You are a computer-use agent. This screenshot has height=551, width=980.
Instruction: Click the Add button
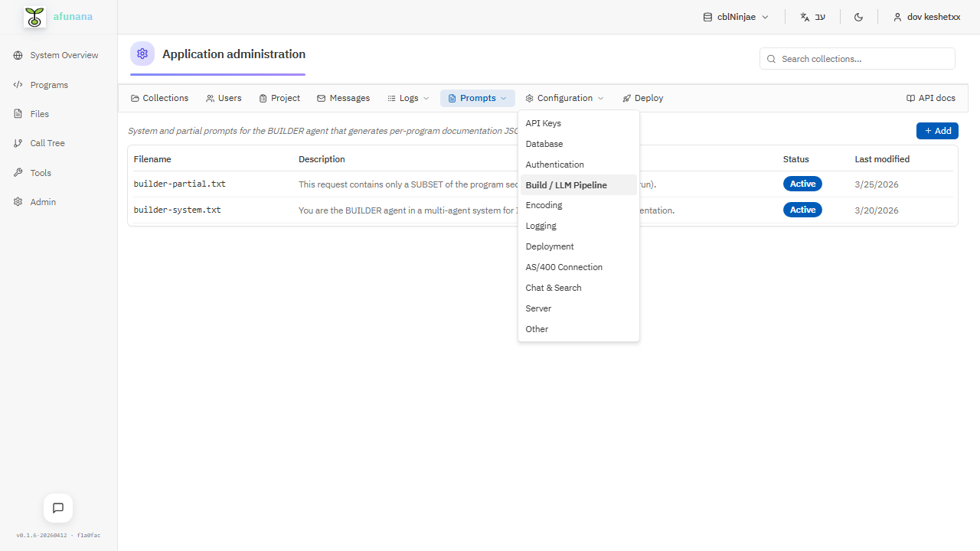tap(937, 131)
